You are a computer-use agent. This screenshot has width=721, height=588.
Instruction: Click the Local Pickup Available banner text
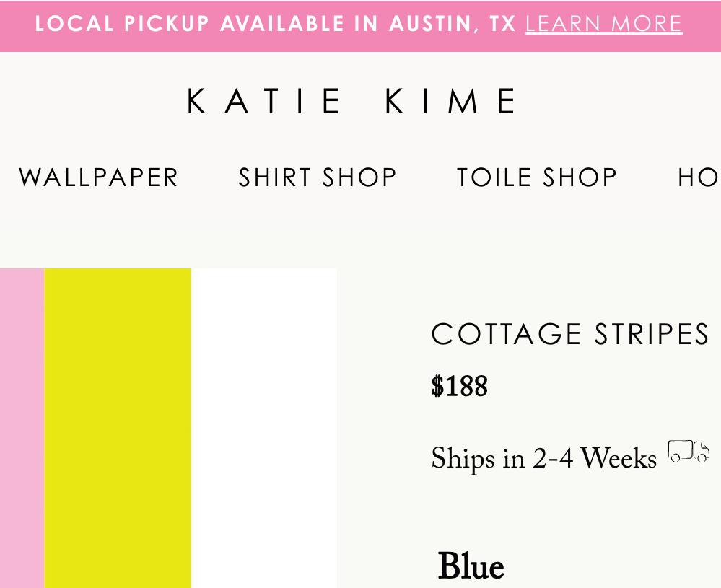point(193,24)
